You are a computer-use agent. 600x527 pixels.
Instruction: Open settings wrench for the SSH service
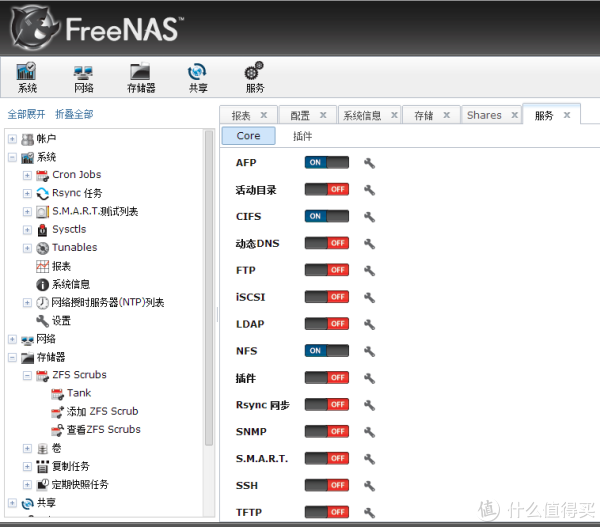coord(369,486)
